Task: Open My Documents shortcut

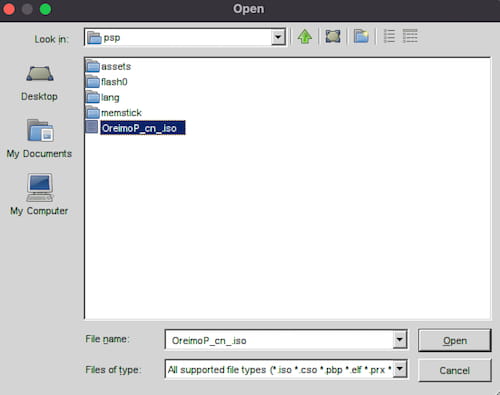Action: 39,139
